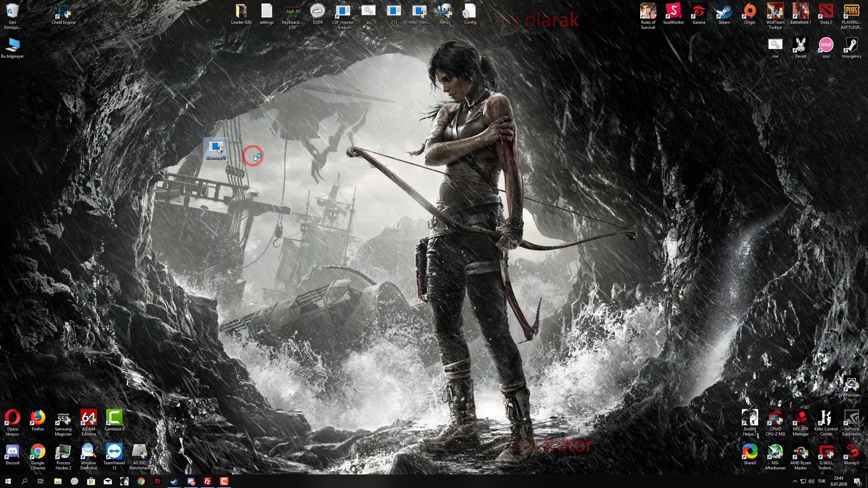Select the ac file icon

click(x=368, y=14)
